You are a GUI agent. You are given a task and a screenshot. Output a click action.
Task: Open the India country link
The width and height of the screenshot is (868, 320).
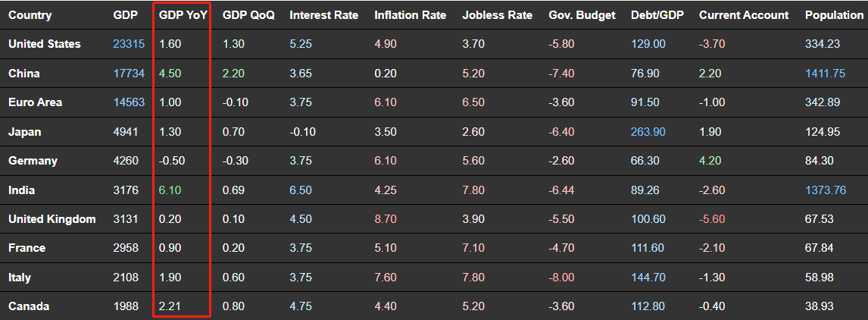click(x=21, y=190)
